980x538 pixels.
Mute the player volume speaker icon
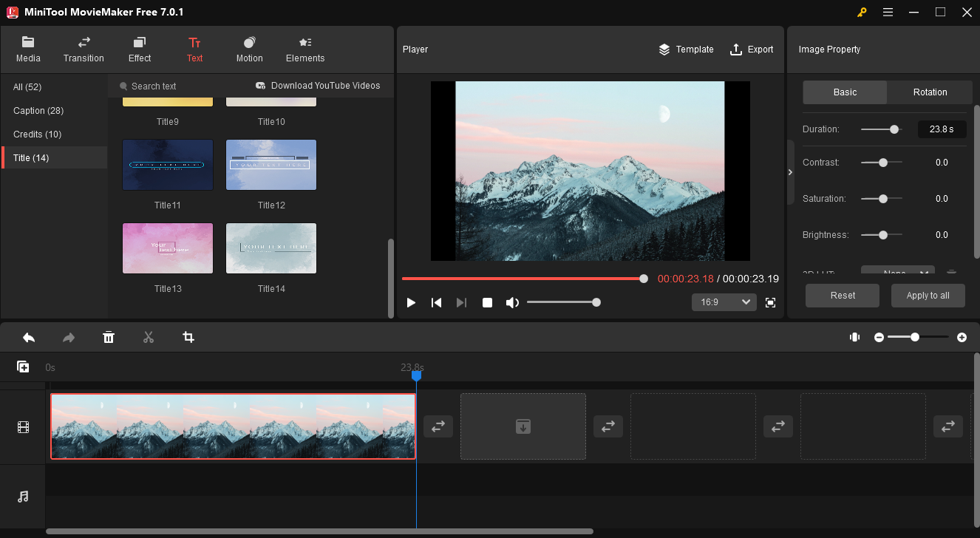tap(511, 302)
